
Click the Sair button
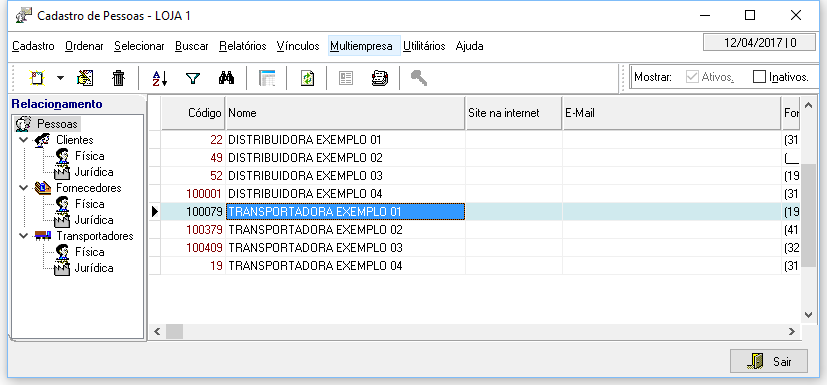[x=768, y=362]
